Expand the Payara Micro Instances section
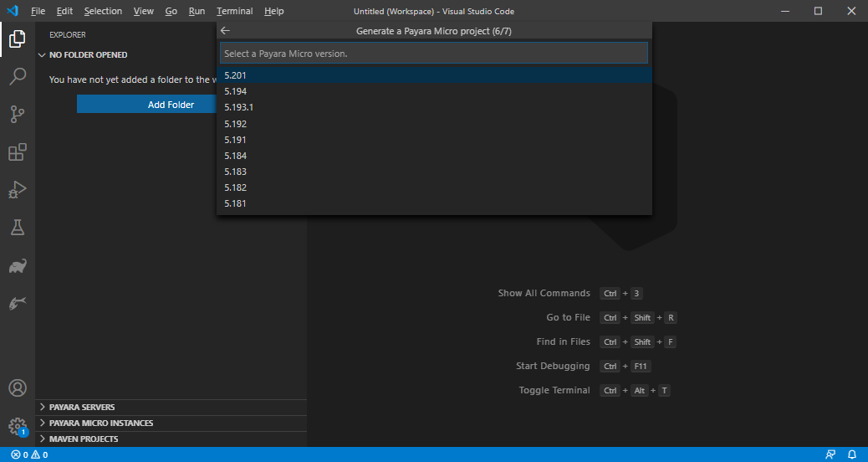The image size is (868, 462). point(100,423)
